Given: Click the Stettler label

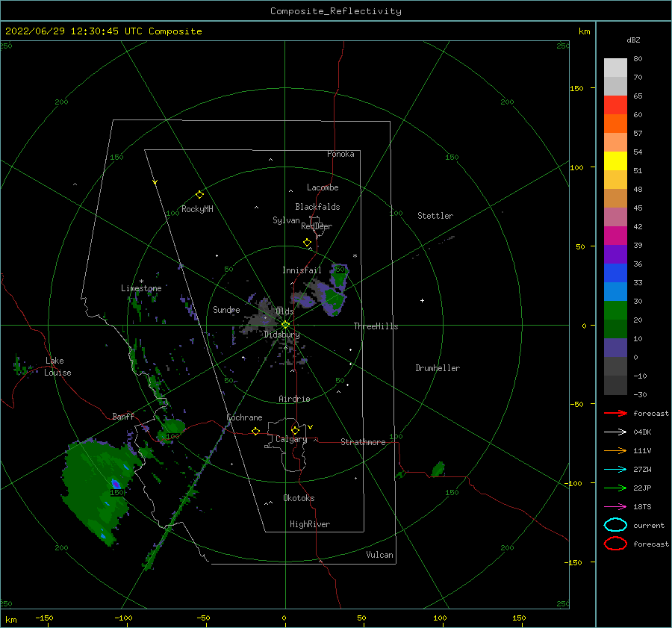Looking at the screenshot, I should click(x=435, y=216).
